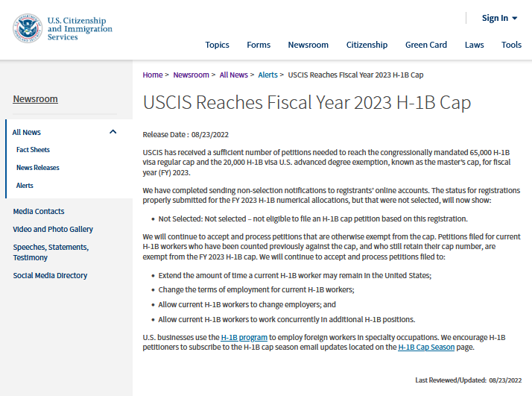The height and width of the screenshot is (396, 532).
Task: Select All News in the sidebar
Action: pos(27,133)
